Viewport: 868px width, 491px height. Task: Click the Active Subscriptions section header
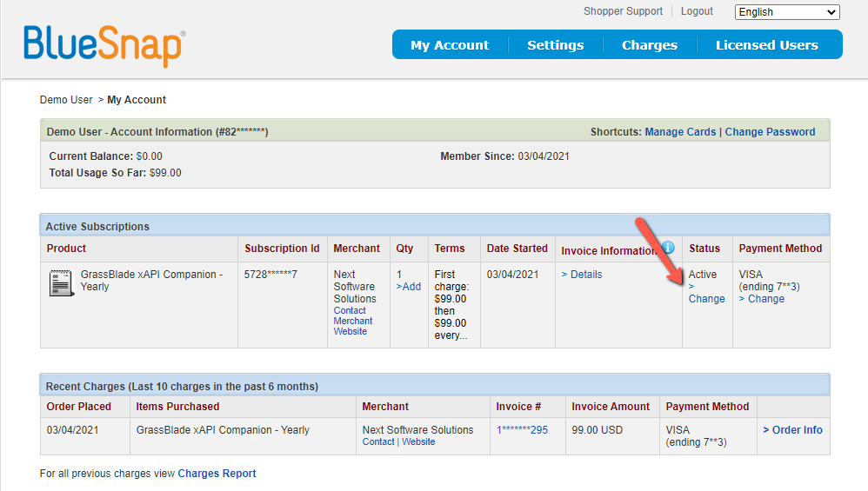[x=435, y=226]
